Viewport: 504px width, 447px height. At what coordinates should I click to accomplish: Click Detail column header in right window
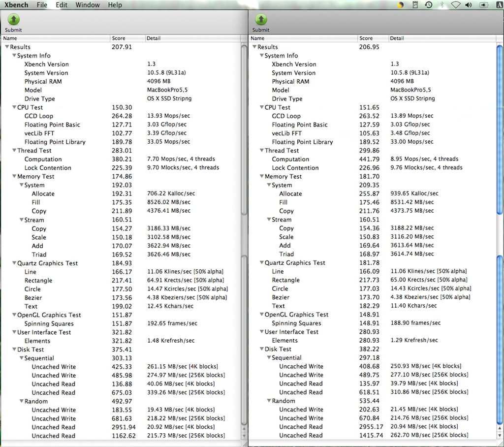(x=442, y=38)
